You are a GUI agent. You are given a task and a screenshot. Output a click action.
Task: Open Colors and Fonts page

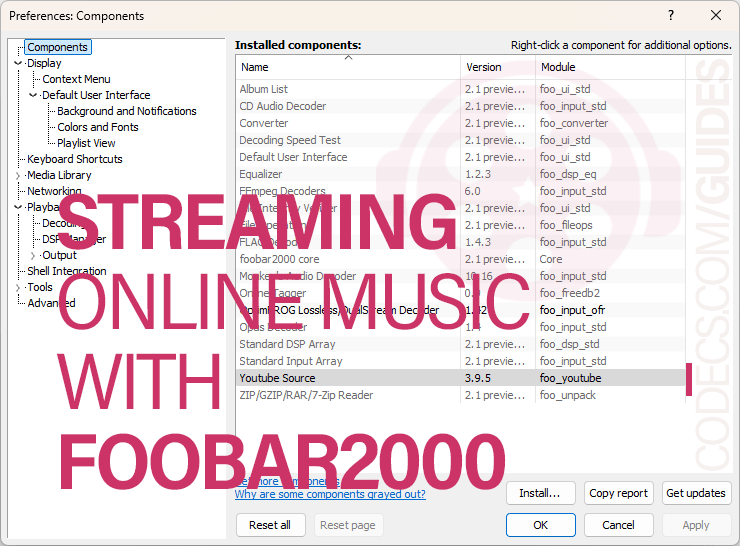[x=98, y=127]
